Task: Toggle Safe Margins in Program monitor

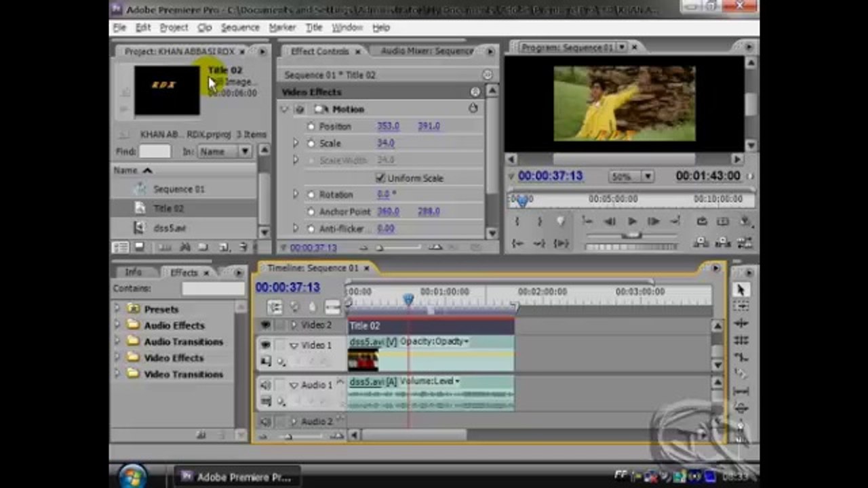Action: [x=723, y=221]
